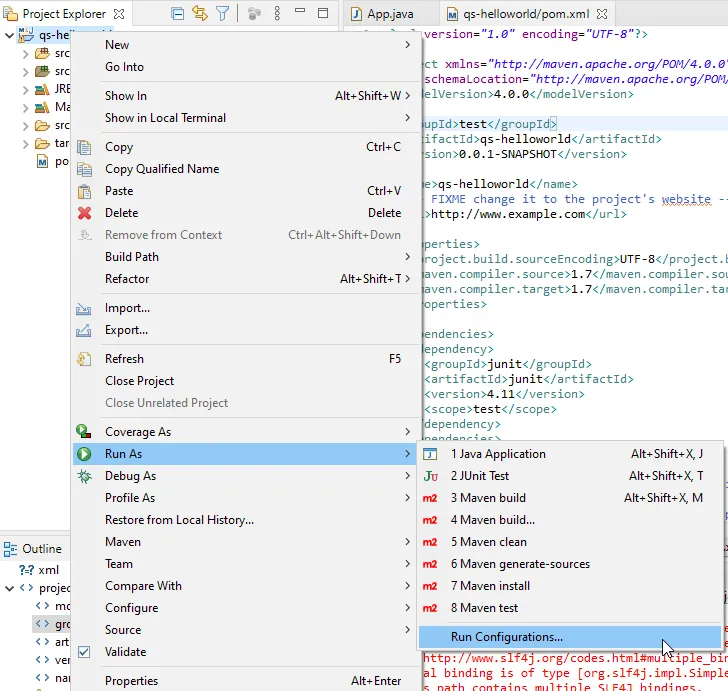Choose Close Project
The image size is (728, 691).
point(246,381)
